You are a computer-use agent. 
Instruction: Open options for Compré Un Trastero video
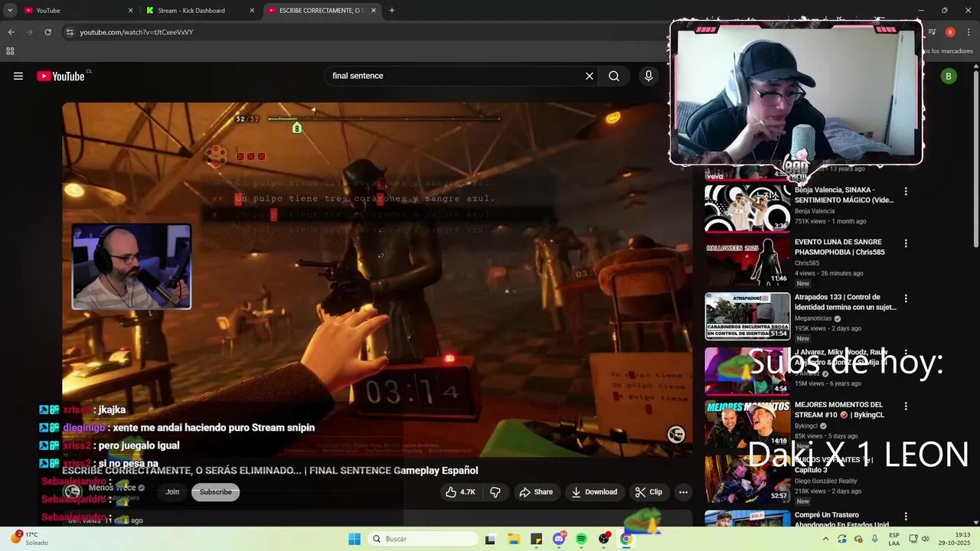[906, 517]
